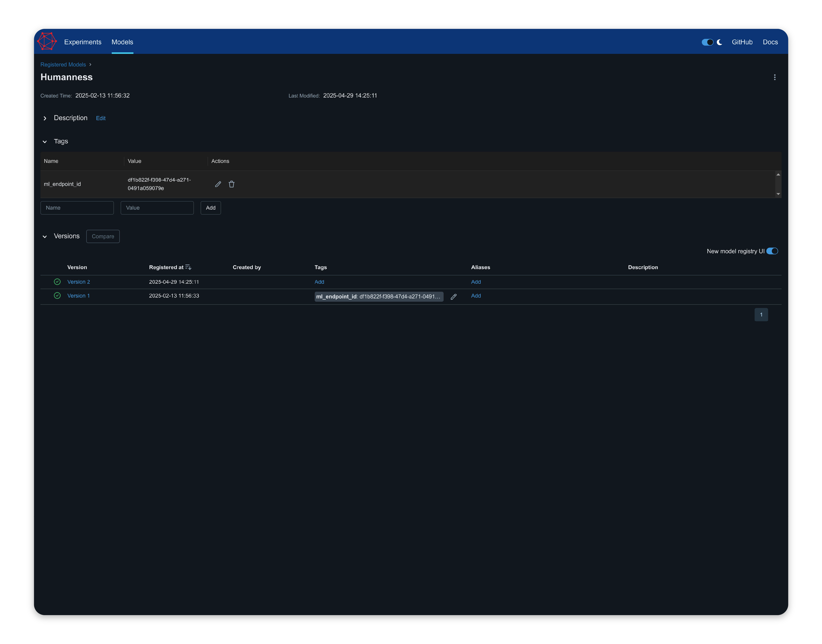822x644 pixels.
Task: Click the ml_endpoint_id tag chip on Version 1
Action: (379, 297)
